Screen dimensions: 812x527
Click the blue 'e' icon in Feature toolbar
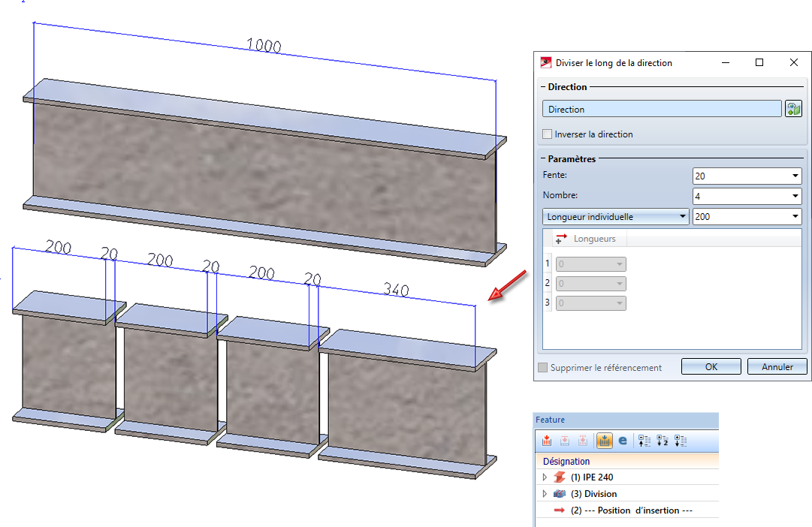[623, 441]
